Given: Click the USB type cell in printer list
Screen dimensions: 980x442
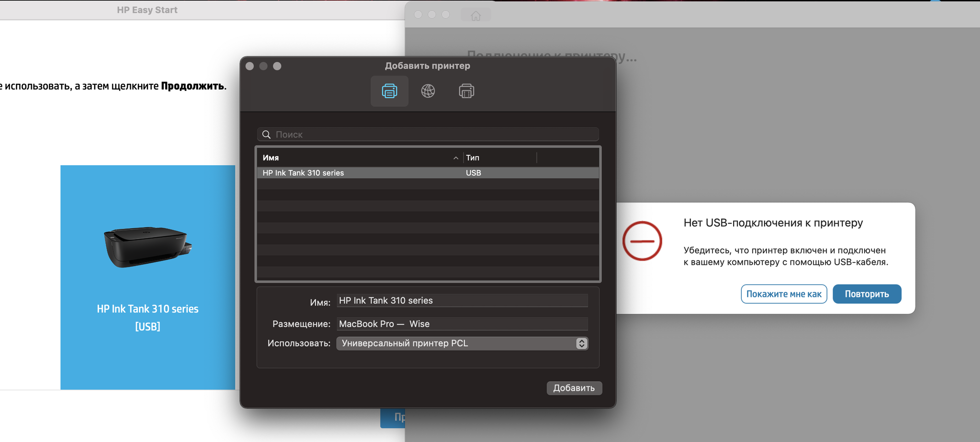Looking at the screenshot, I should (x=473, y=173).
